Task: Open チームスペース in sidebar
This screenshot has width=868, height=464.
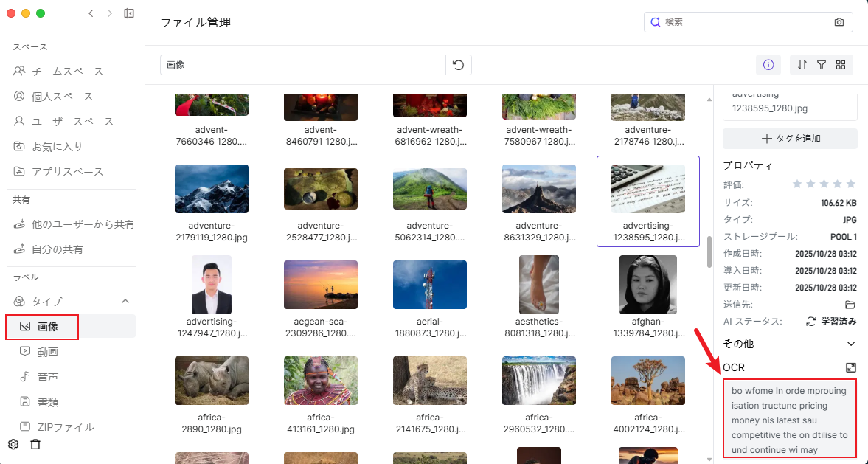Action: pos(67,72)
